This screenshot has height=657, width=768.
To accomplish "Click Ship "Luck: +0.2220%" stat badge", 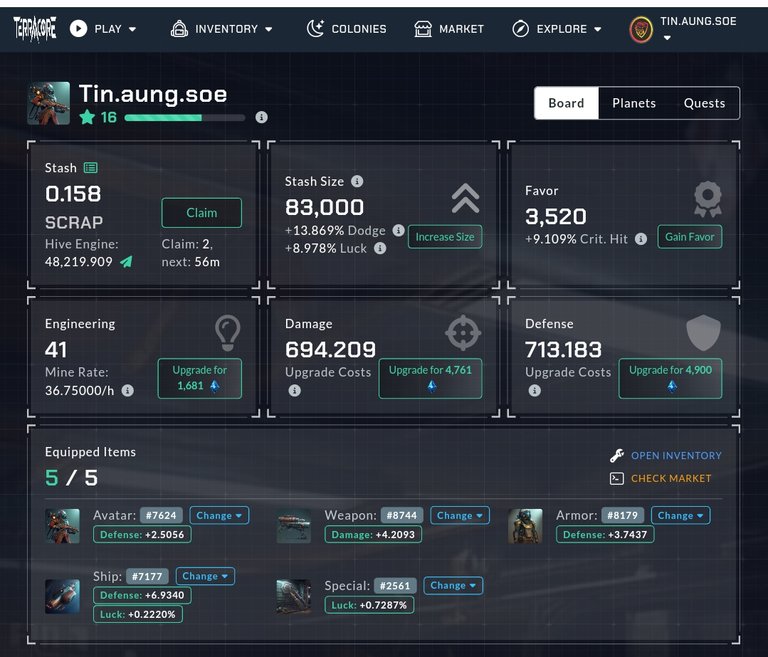I will (x=138, y=614).
